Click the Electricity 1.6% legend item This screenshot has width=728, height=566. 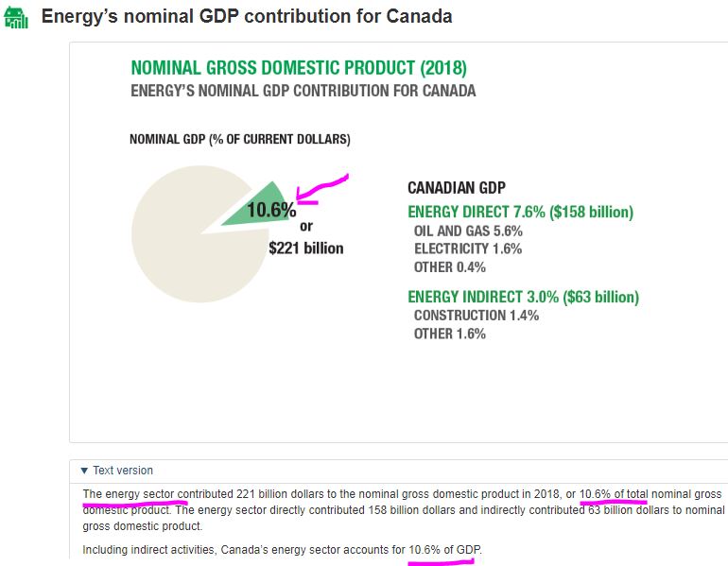coord(468,249)
